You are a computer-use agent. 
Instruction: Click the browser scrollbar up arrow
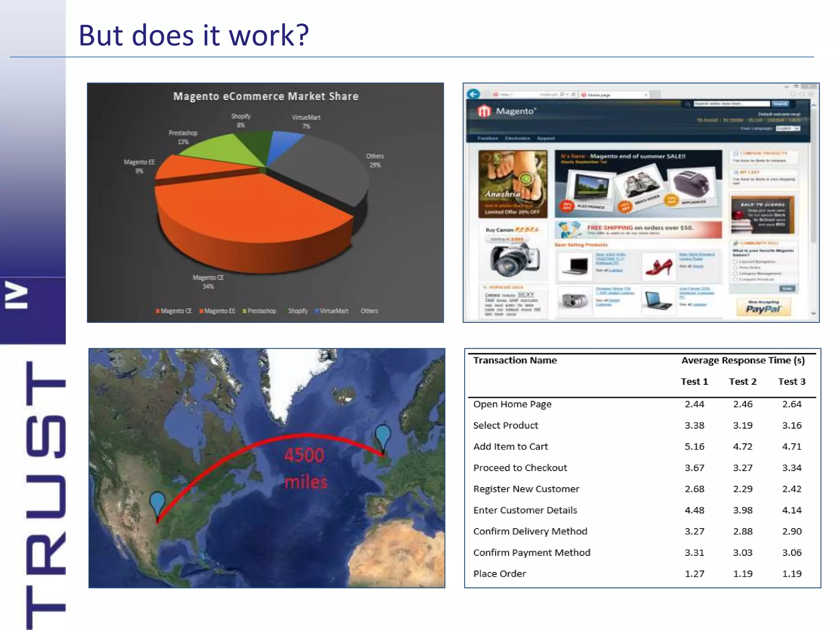click(x=814, y=105)
